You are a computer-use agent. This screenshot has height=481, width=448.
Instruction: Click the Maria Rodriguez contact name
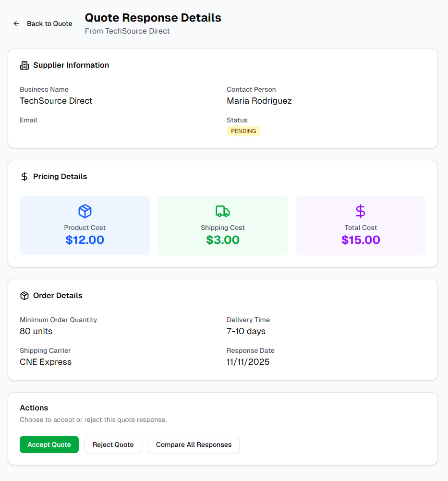click(x=259, y=101)
